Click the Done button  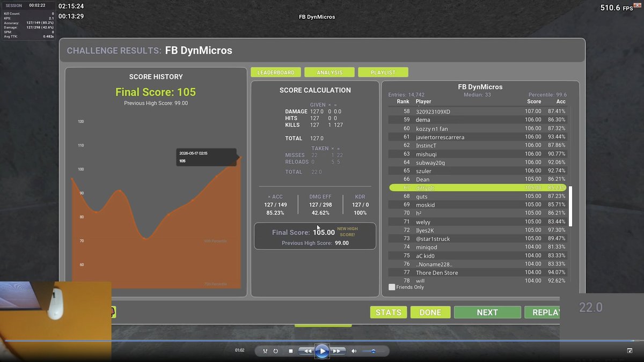click(x=430, y=312)
